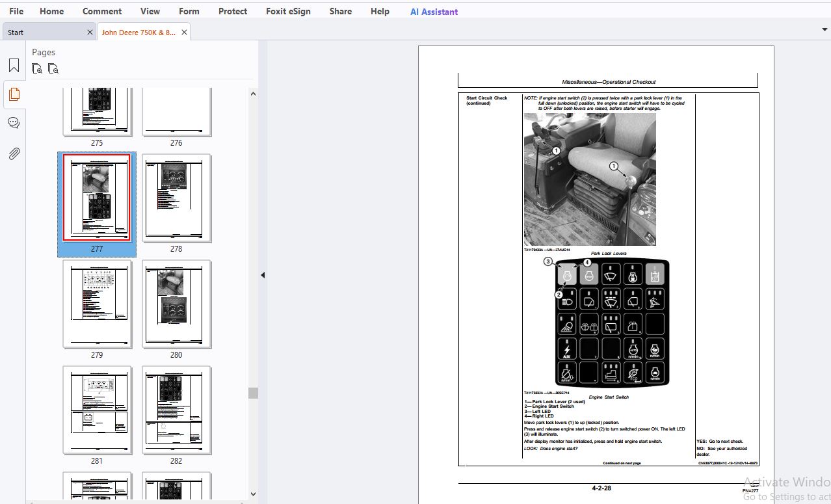831x504 pixels.
Task: Select page 277 thumbnail
Action: pyautogui.click(x=97, y=198)
